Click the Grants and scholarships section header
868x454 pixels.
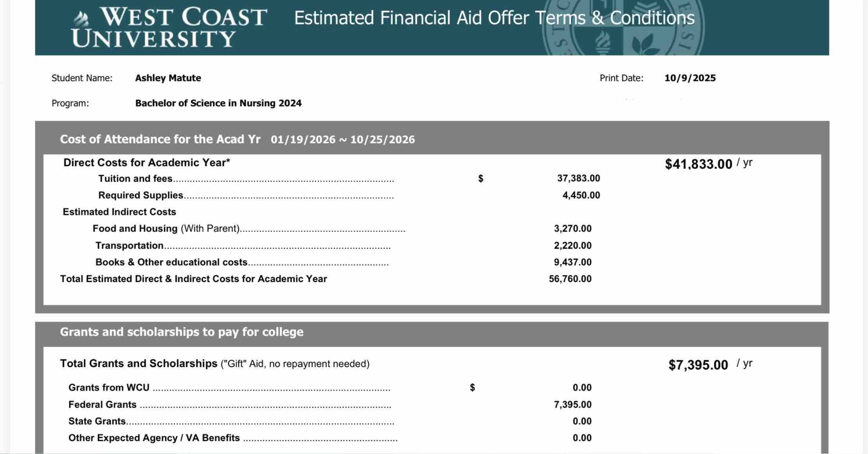(x=182, y=332)
